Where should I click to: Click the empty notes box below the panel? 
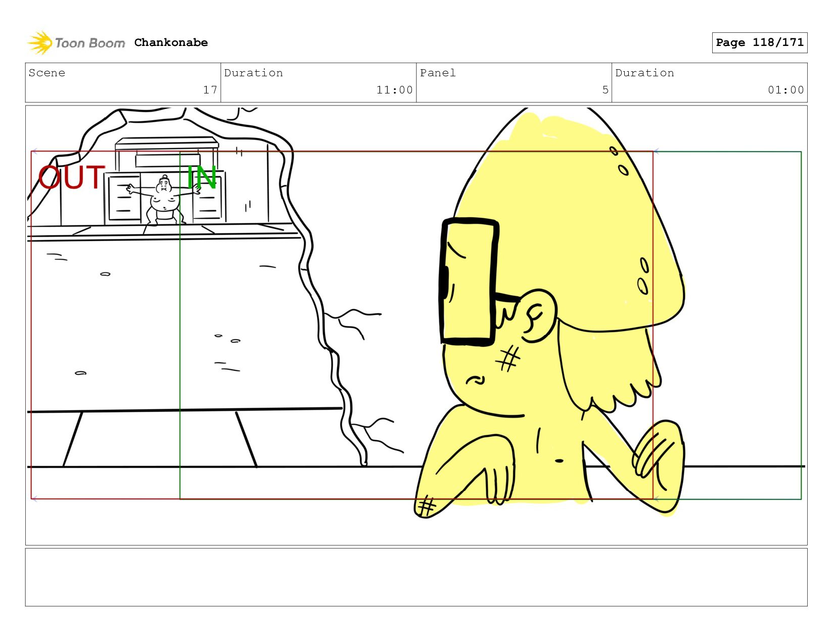pos(416,577)
